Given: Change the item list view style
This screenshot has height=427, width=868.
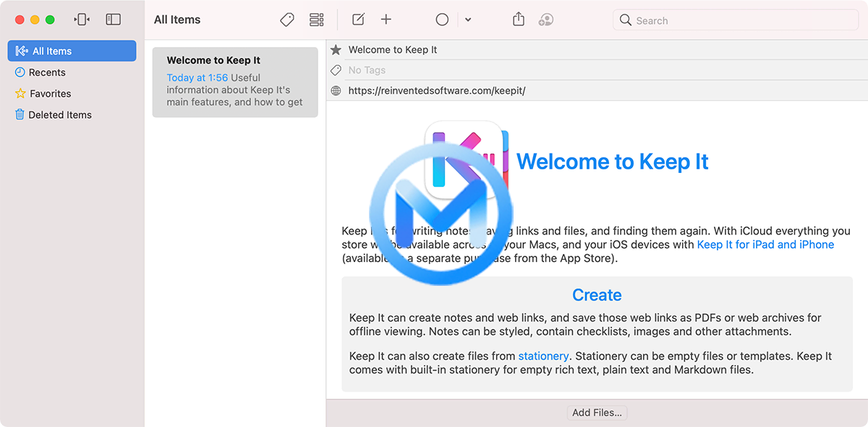Looking at the screenshot, I should coord(317,20).
